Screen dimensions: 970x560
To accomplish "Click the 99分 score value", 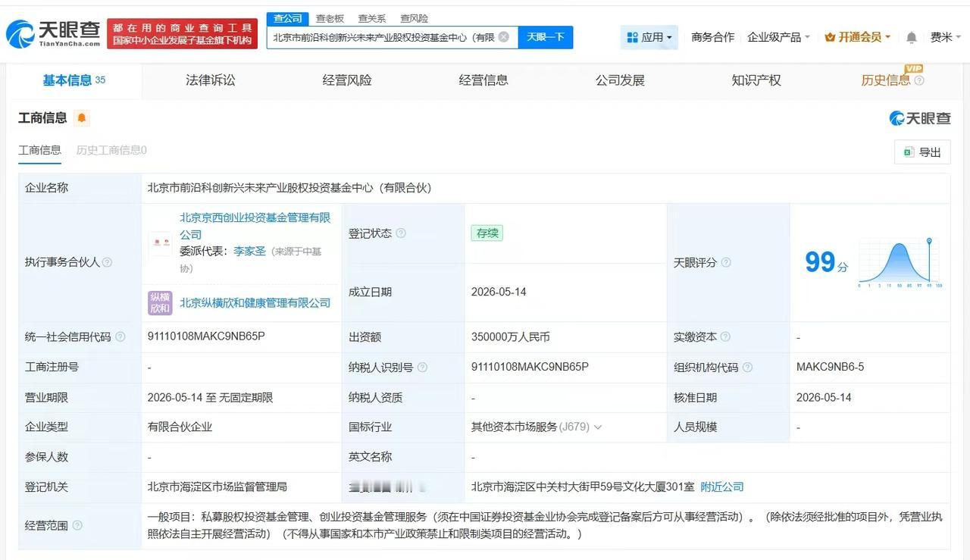I will tap(826, 262).
